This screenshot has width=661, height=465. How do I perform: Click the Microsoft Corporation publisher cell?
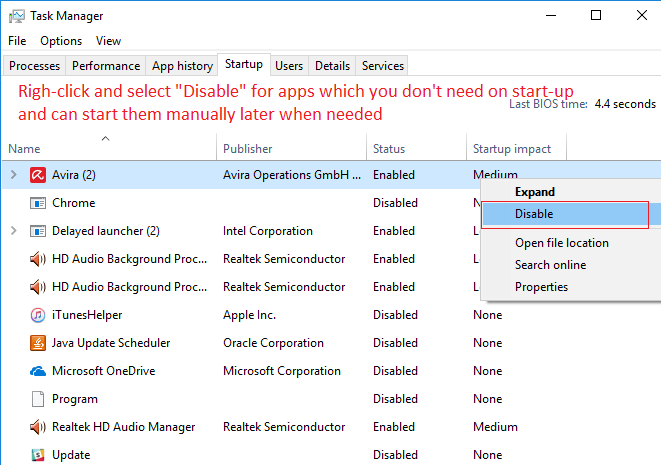point(282,371)
